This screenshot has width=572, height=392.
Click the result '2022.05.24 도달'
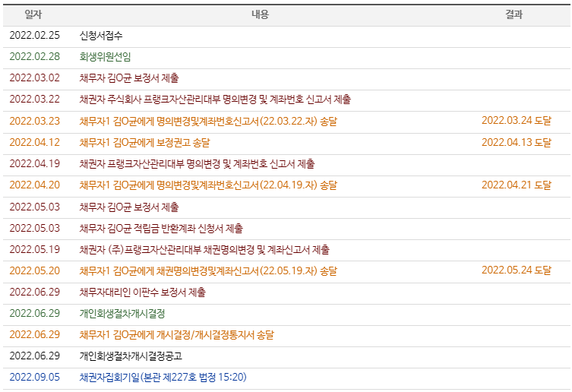(x=517, y=270)
